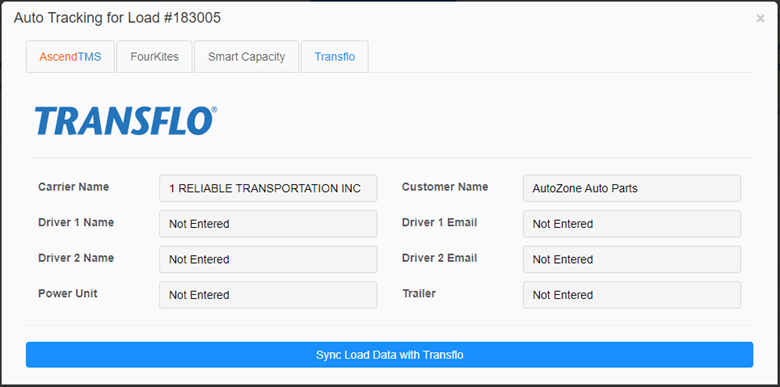Click the Carrier Name label
Viewport: 780px width, 387px height.
pyautogui.click(x=74, y=187)
